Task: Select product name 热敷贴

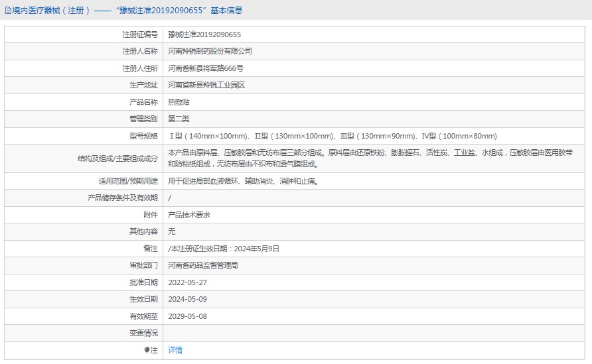Action: [179, 102]
